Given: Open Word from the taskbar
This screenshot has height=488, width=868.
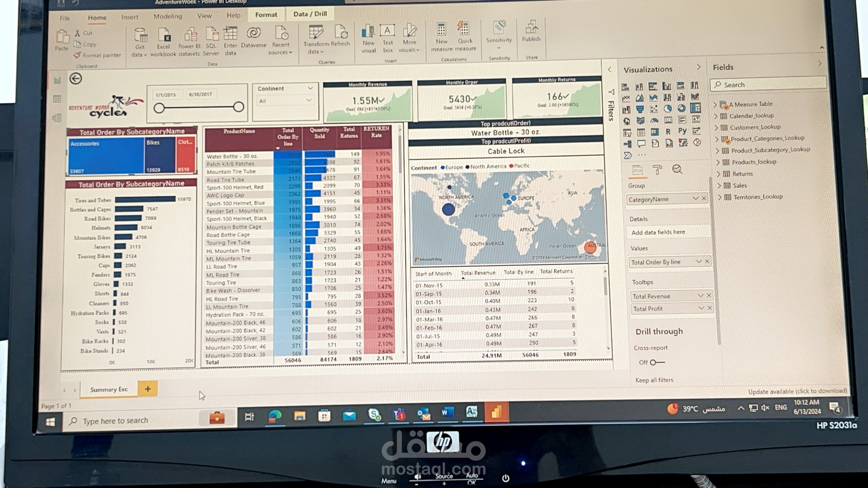Looking at the screenshot, I should click(447, 413).
